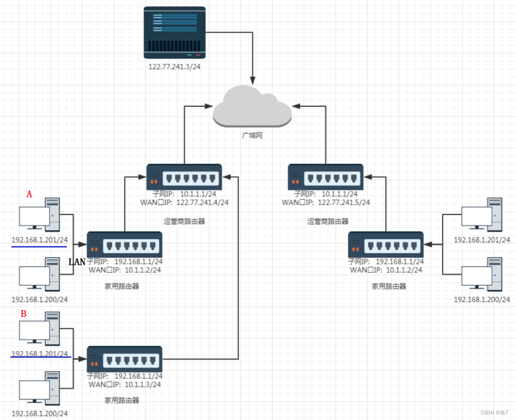
Task: Click the 192.168.1.200 computer below computer B
Action: [x=39, y=388]
